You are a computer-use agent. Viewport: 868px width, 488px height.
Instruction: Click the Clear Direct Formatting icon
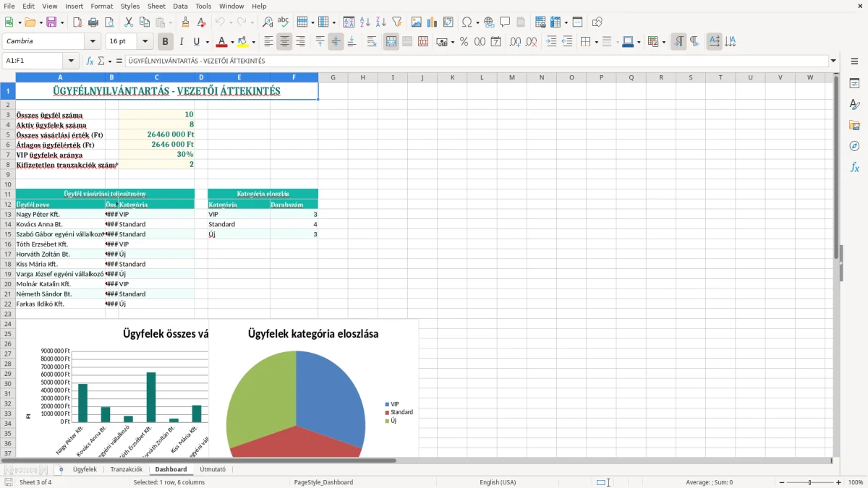[202, 22]
